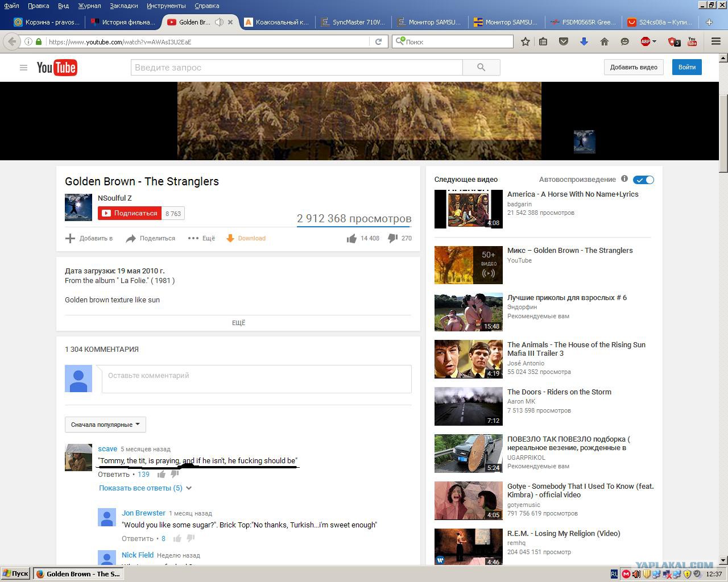Go back with the browser back arrow
Viewport: 728px width, 582px height.
tap(12, 41)
